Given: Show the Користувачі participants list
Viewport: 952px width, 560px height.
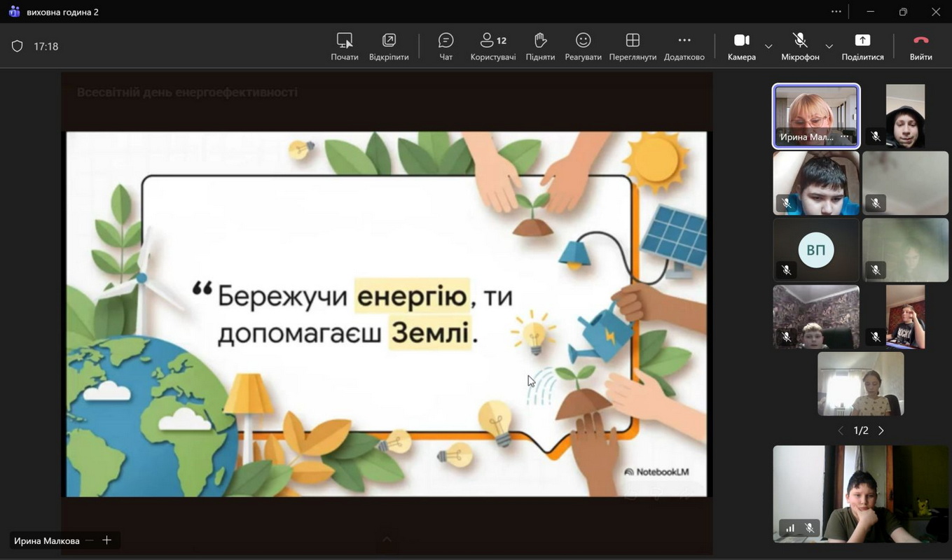Looking at the screenshot, I should (x=492, y=46).
